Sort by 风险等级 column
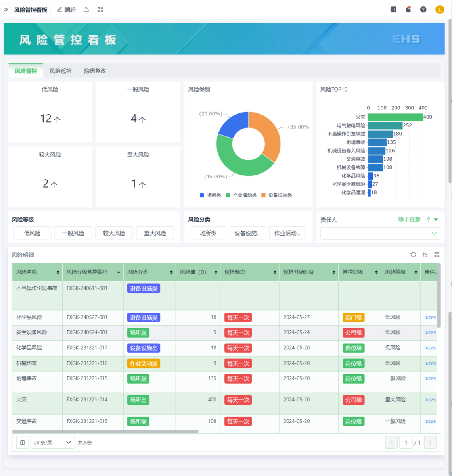Screen dimensions: 452x476 416,272
